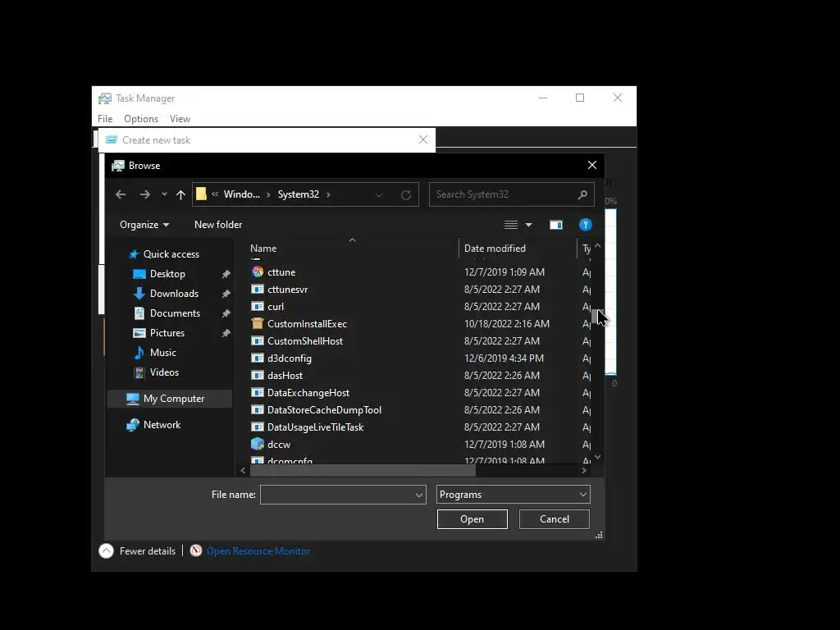Select the DataStoreCacheDumpTool file
This screenshot has width=840, height=630.
pyautogui.click(x=324, y=410)
